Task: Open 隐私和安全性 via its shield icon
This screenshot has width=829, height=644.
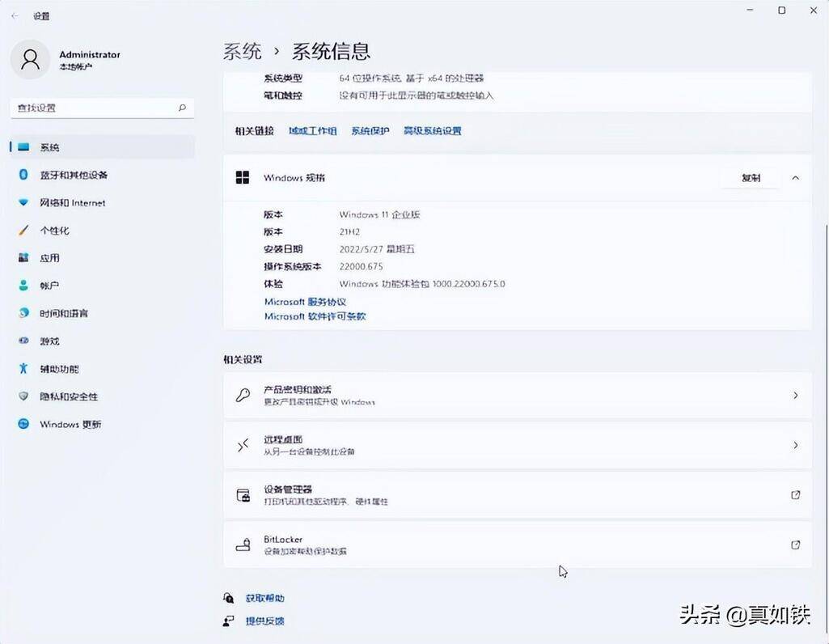Action: [x=23, y=396]
